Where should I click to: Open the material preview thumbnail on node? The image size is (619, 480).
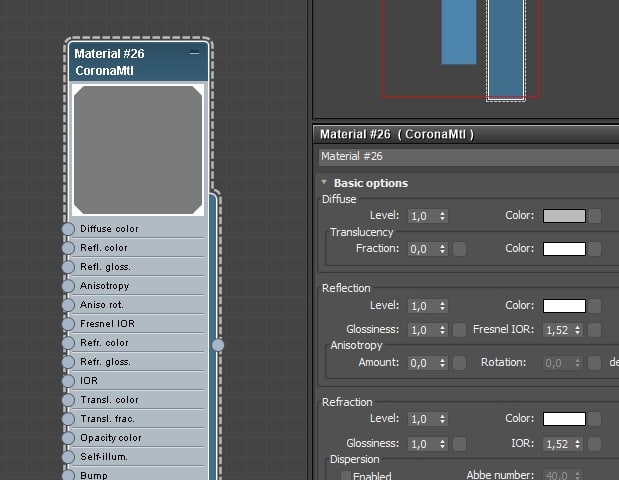pos(138,150)
